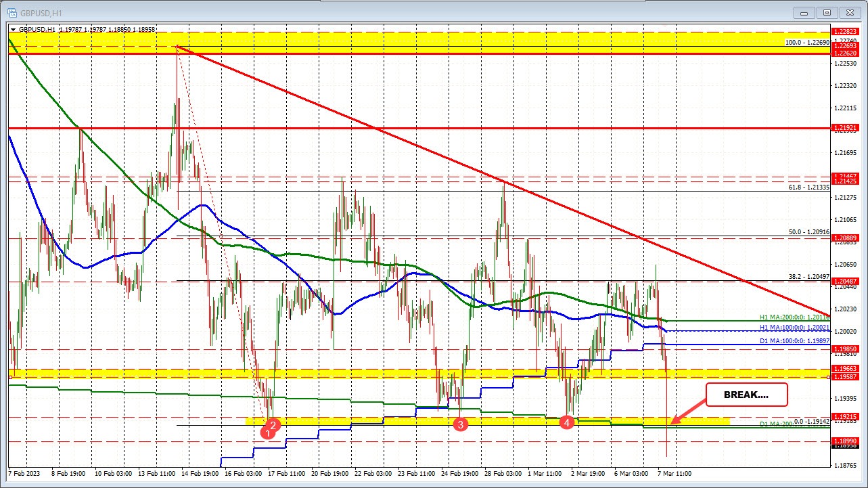The image size is (868, 488).
Task: Click the chart window icon in title bar
Action: pos(12,12)
